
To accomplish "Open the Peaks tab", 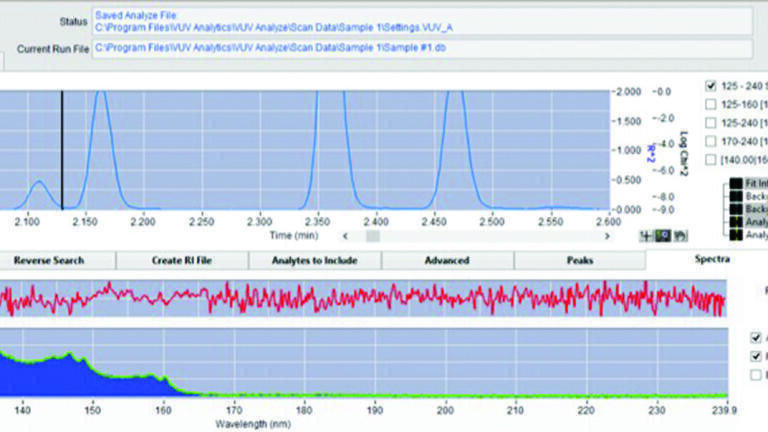I will [580, 261].
